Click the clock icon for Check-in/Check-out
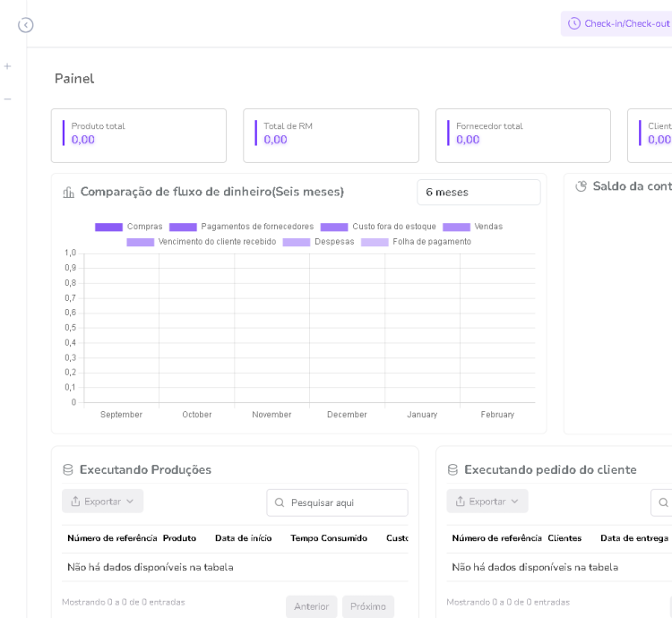 574,23
